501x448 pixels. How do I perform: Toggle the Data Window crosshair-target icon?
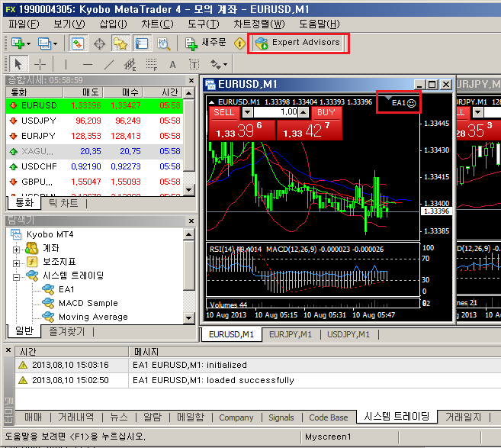tap(99, 44)
